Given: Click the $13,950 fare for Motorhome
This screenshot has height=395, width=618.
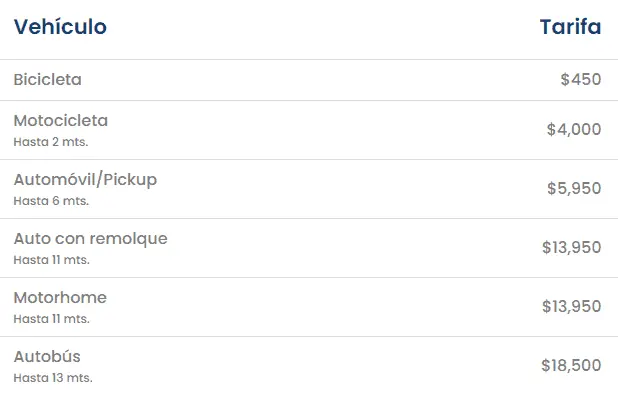Looking at the screenshot, I should [x=571, y=306].
